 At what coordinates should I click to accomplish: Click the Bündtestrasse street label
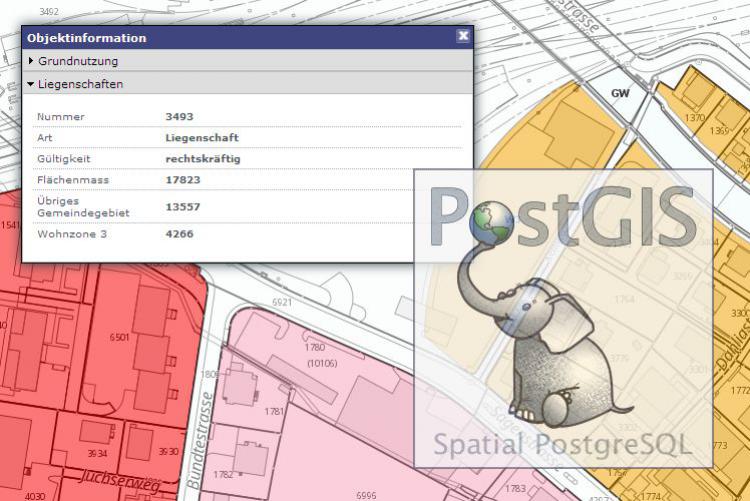point(200,441)
